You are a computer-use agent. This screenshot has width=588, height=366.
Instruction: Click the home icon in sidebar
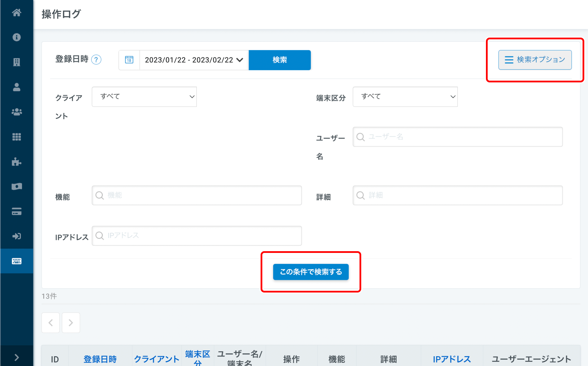(x=17, y=13)
